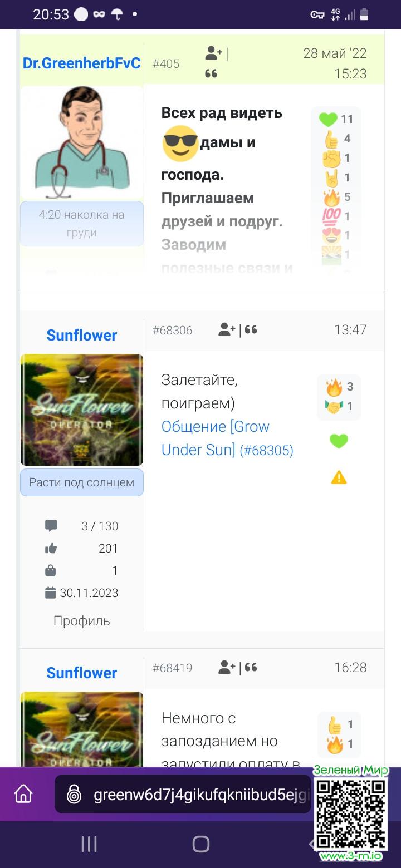Open Dr.GreenherbFvC username link
Image resolution: width=401 pixels, height=868 pixels.
[x=82, y=63]
